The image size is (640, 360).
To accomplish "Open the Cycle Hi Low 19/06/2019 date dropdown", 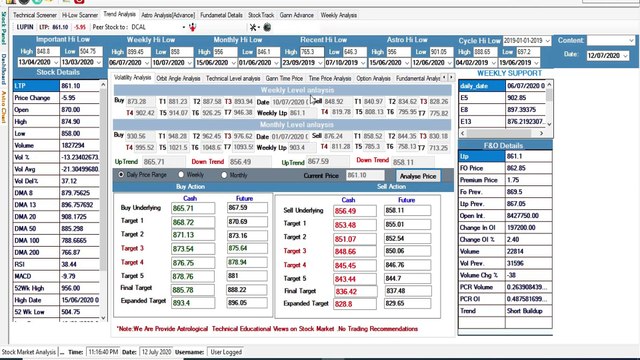I will pyautogui.click(x=536, y=63).
